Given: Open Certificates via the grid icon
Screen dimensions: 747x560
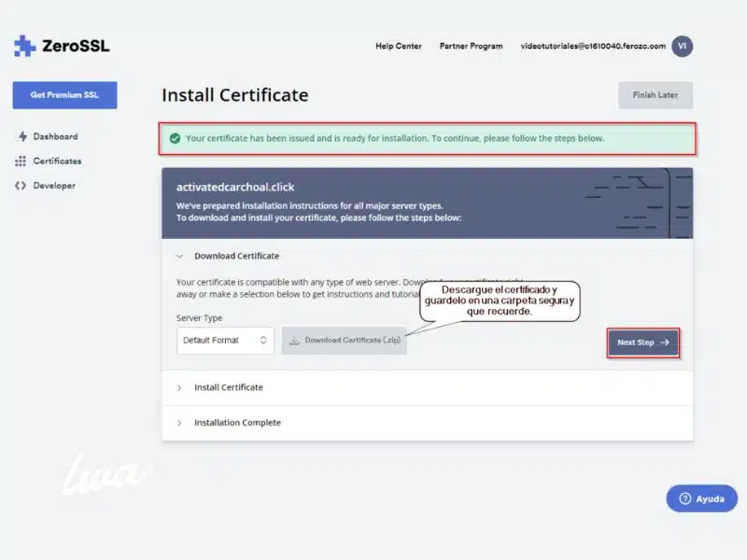Looking at the screenshot, I should pos(20,161).
